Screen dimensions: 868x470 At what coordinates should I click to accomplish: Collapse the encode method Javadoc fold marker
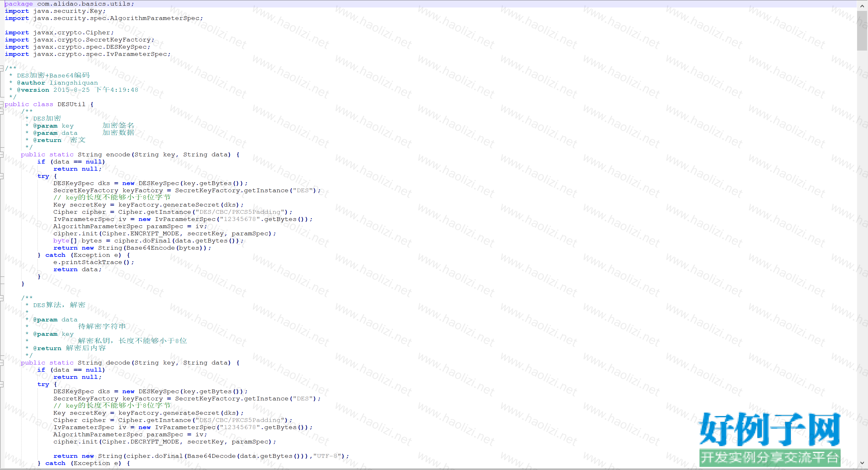click(x=2, y=111)
